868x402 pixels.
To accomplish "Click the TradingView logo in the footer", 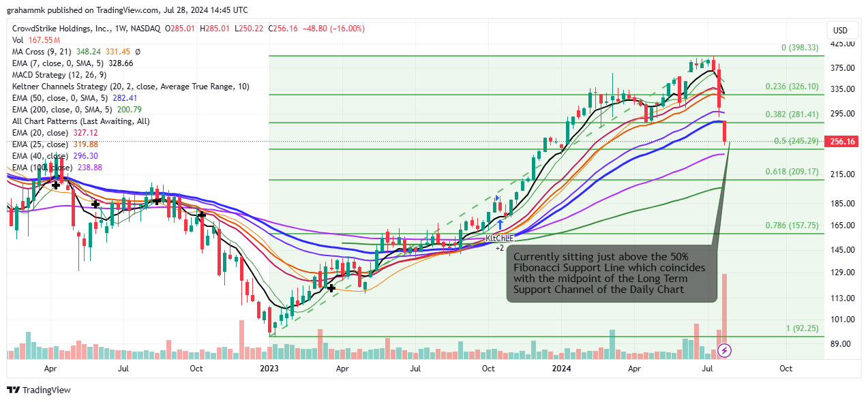I will click(x=38, y=390).
